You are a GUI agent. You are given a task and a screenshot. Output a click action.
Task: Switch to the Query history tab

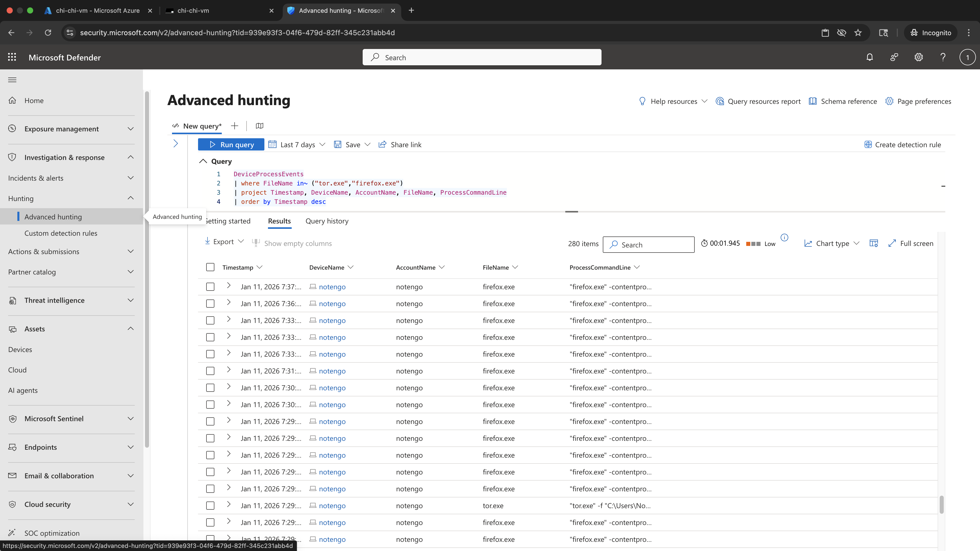click(327, 221)
